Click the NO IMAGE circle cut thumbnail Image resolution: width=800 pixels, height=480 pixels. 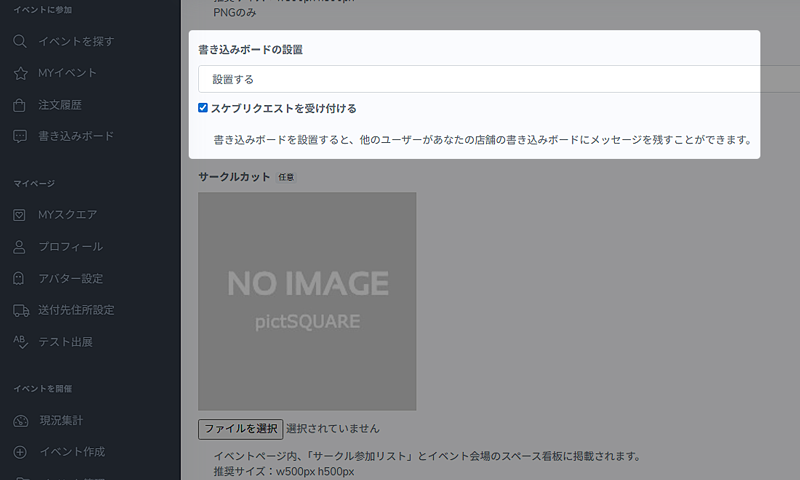coord(307,301)
